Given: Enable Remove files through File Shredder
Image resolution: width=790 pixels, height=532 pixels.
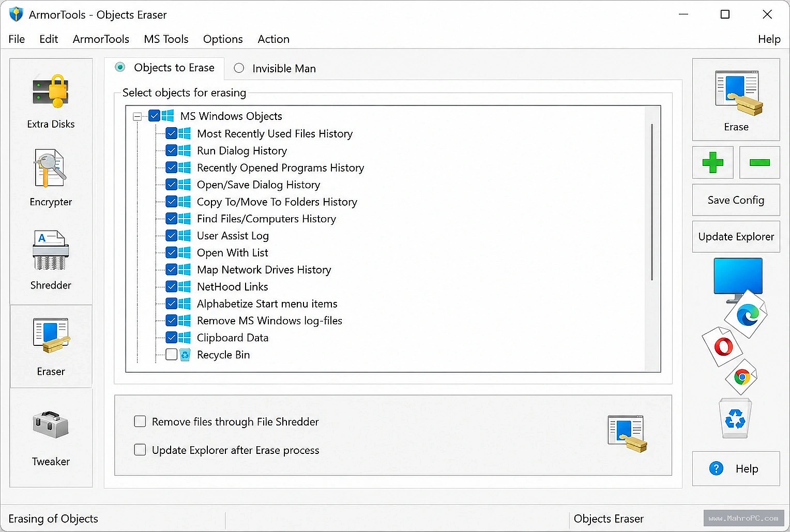Looking at the screenshot, I should pyautogui.click(x=140, y=421).
